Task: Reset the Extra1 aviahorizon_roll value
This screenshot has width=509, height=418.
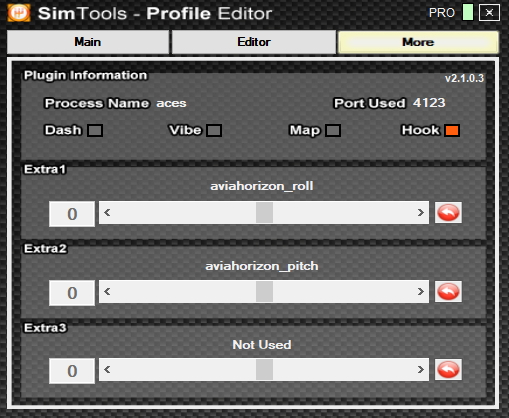Action: (x=448, y=213)
